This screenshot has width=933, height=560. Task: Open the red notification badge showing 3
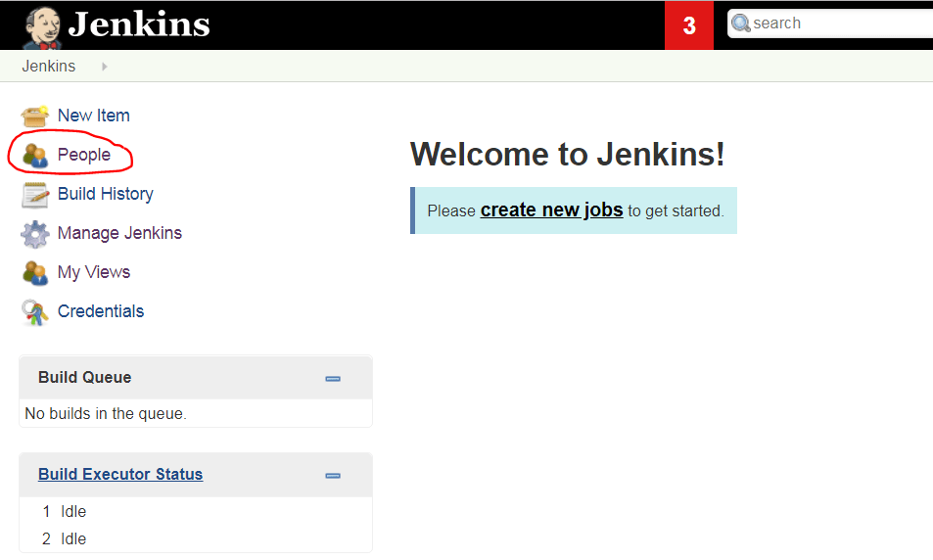pyautogui.click(x=689, y=25)
